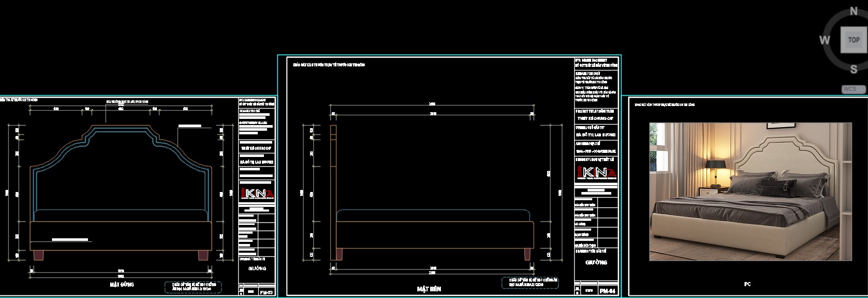The width and height of the screenshot is (868, 298).
Task: Select the scale note box under MẶT BÊN
Action: pyautogui.click(x=530, y=283)
